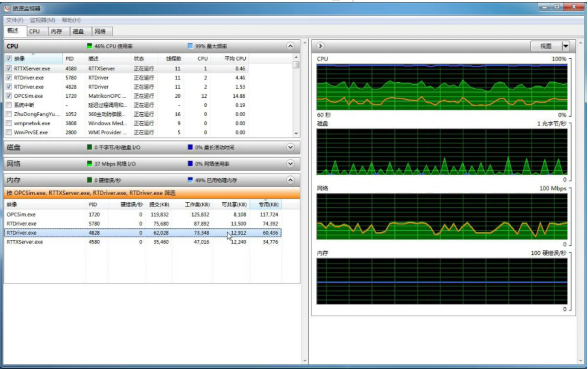Click the CPU usage graph
588x369 pixels.
point(442,87)
